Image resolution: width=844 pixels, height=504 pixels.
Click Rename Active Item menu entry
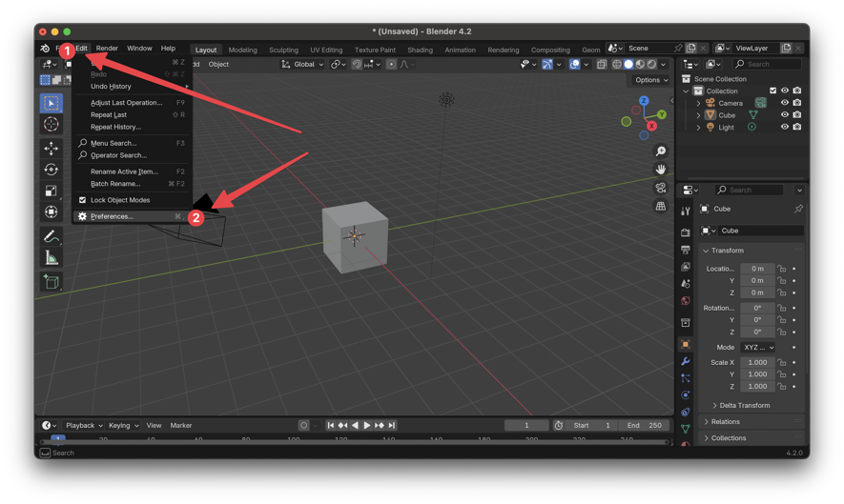point(124,171)
